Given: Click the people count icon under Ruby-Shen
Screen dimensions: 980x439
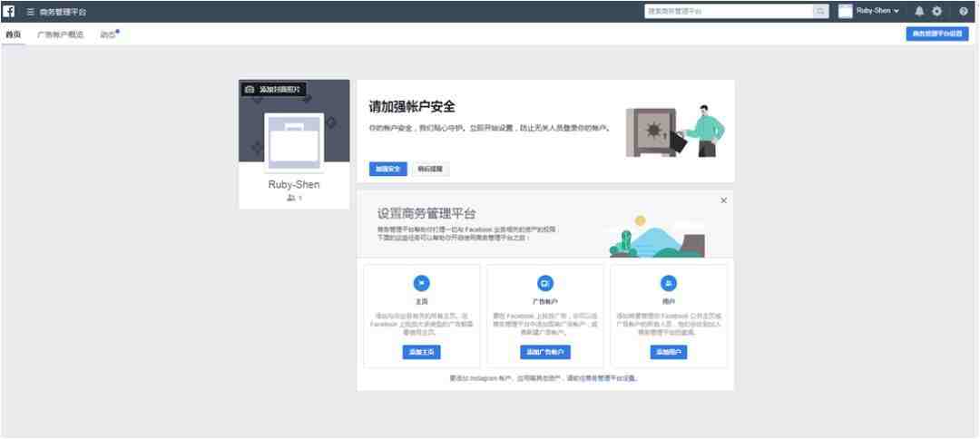Looking at the screenshot, I should pos(290,198).
